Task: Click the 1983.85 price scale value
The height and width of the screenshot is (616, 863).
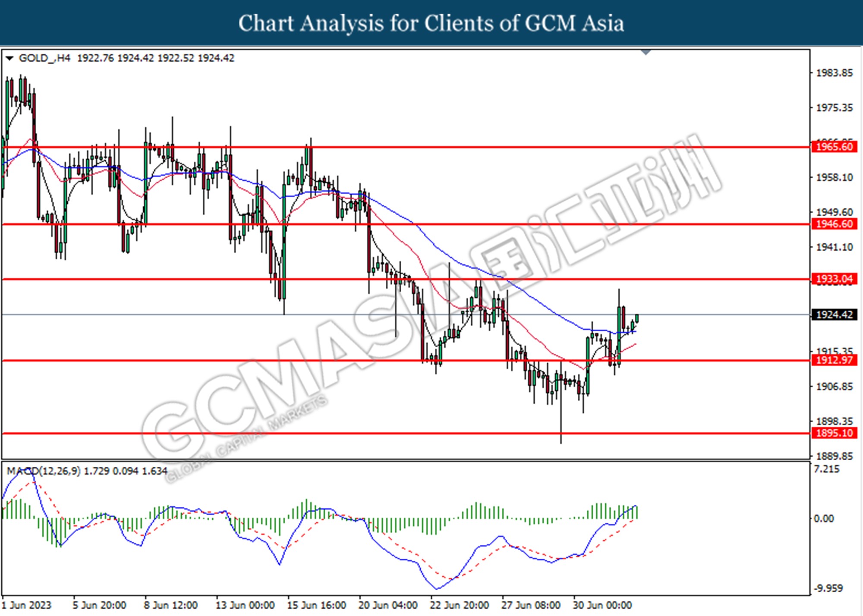Action: tap(835, 73)
